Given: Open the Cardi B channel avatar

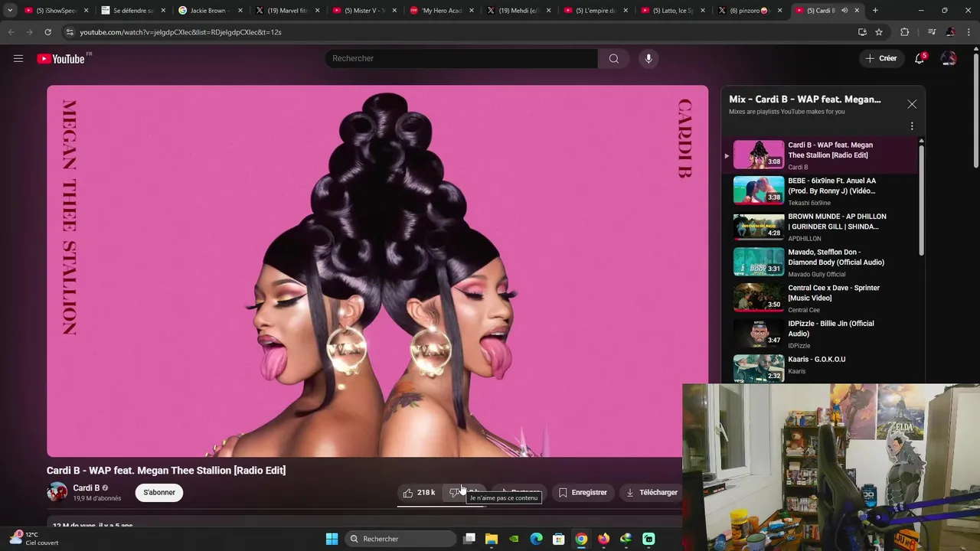Looking at the screenshot, I should point(57,492).
